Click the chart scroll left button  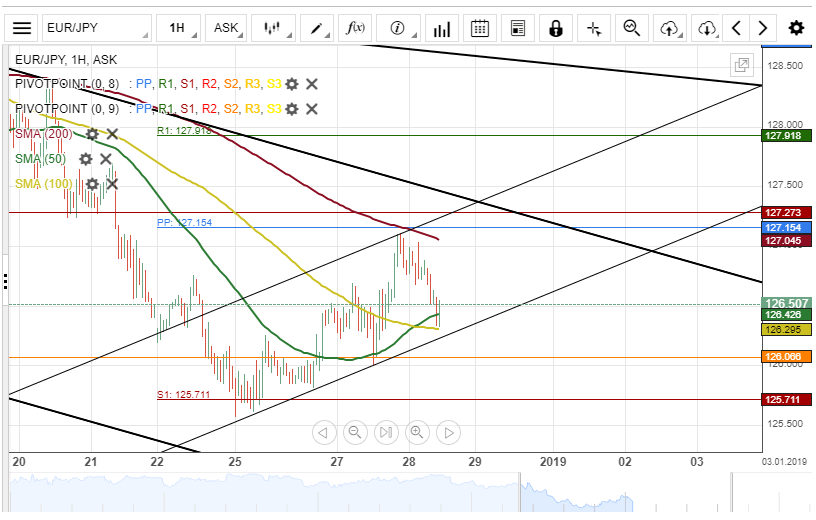click(324, 433)
